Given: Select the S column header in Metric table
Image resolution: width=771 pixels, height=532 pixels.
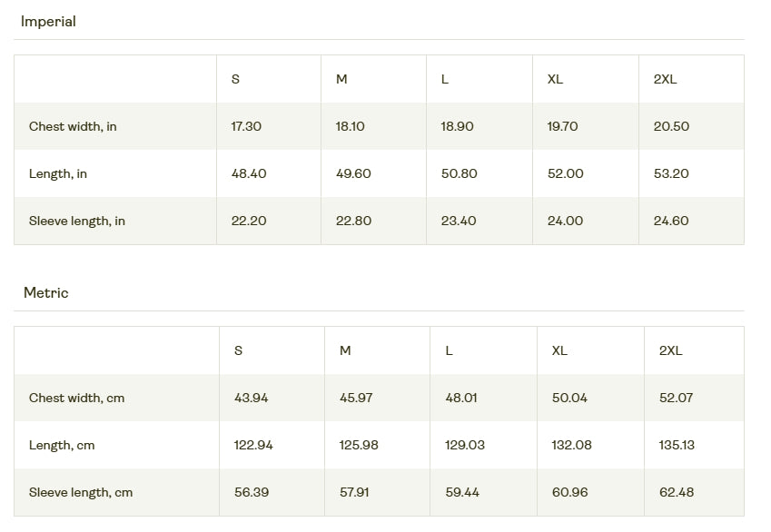Looking at the screenshot, I should pos(238,350).
